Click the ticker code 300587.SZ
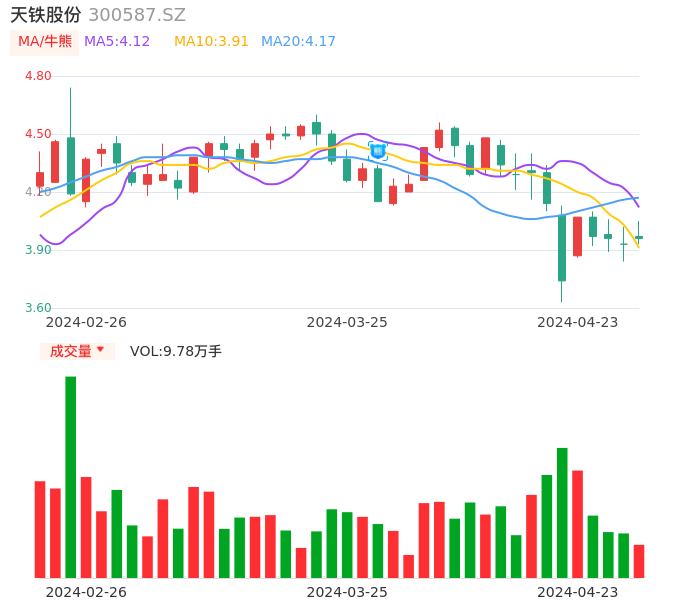 [137, 15]
